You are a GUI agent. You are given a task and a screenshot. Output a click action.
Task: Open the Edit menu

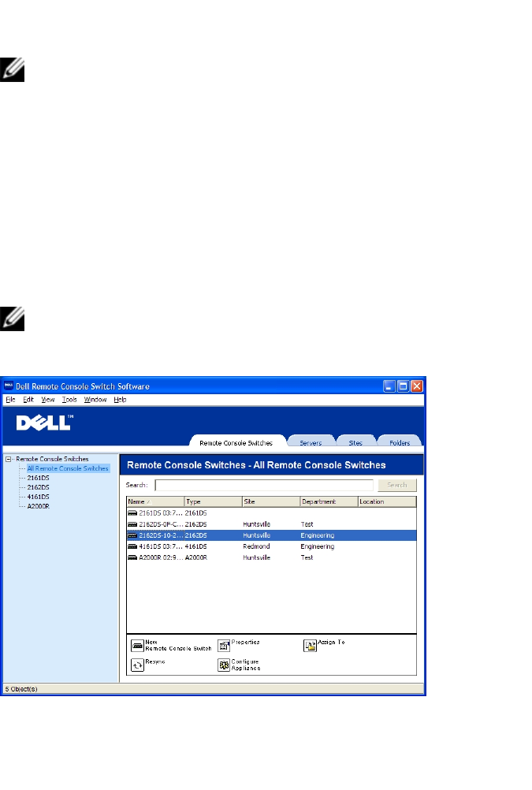click(x=28, y=400)
